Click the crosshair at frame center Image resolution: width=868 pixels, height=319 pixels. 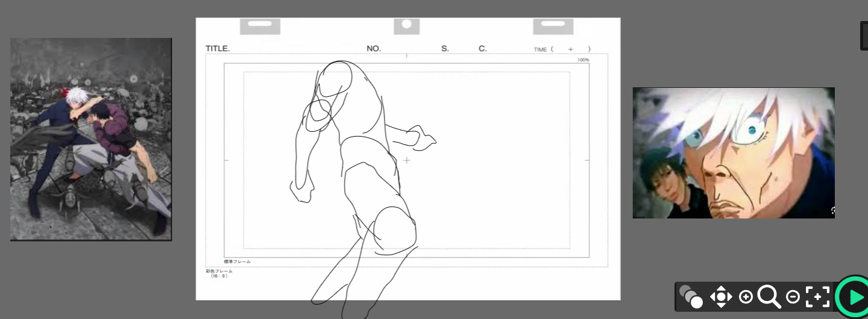[x=407, y=160]
